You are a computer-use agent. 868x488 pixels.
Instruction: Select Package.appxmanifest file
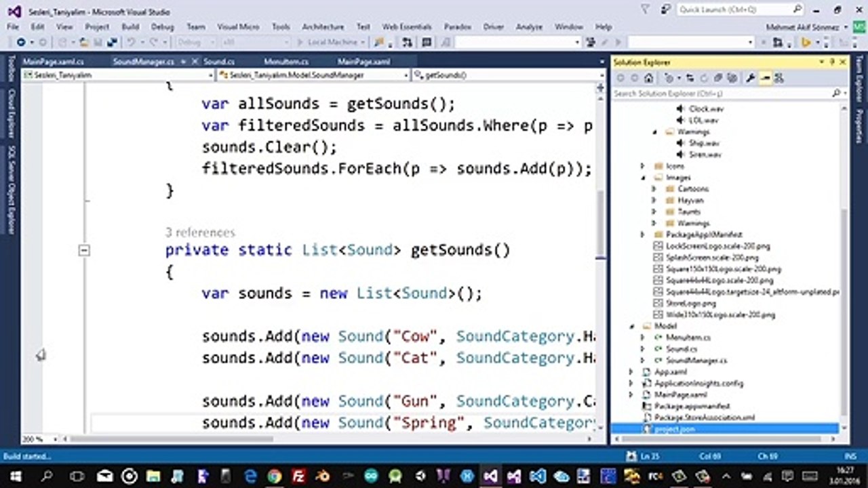pyautogui.click(x=692, y=406)
